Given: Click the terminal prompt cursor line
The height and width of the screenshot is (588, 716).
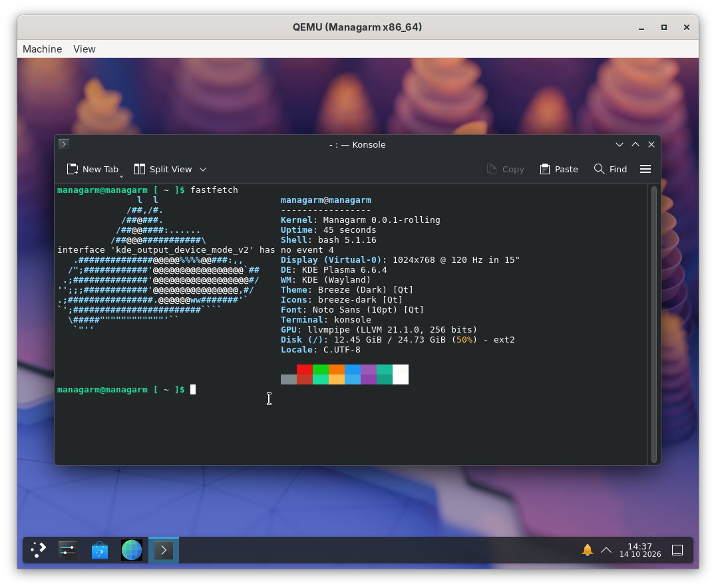Looking at the screenshot, I should (126, 389).
